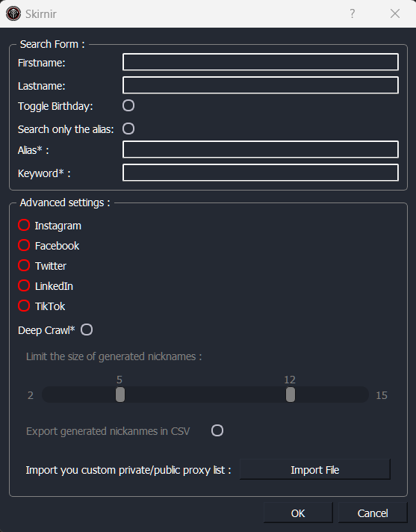Screen dimensions: 416x532
Task: Select the Keyword input box
Action: pyautogui.click(x=261, y=173)
